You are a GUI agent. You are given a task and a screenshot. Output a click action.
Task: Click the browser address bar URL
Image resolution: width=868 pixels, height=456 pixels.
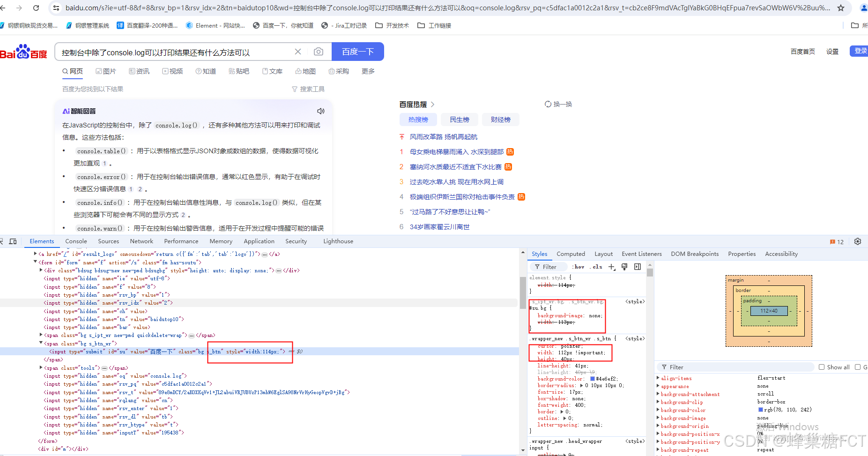447,8
